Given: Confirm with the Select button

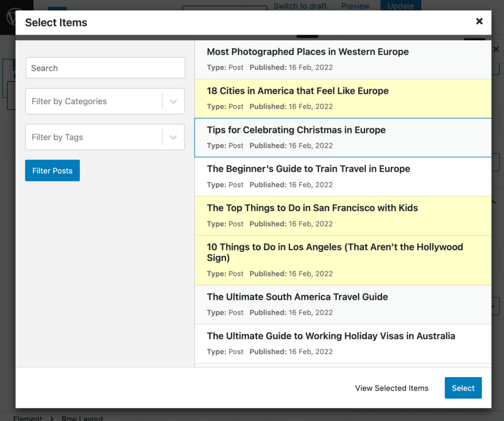Looking at the screenshot, I should click(463, 388).
